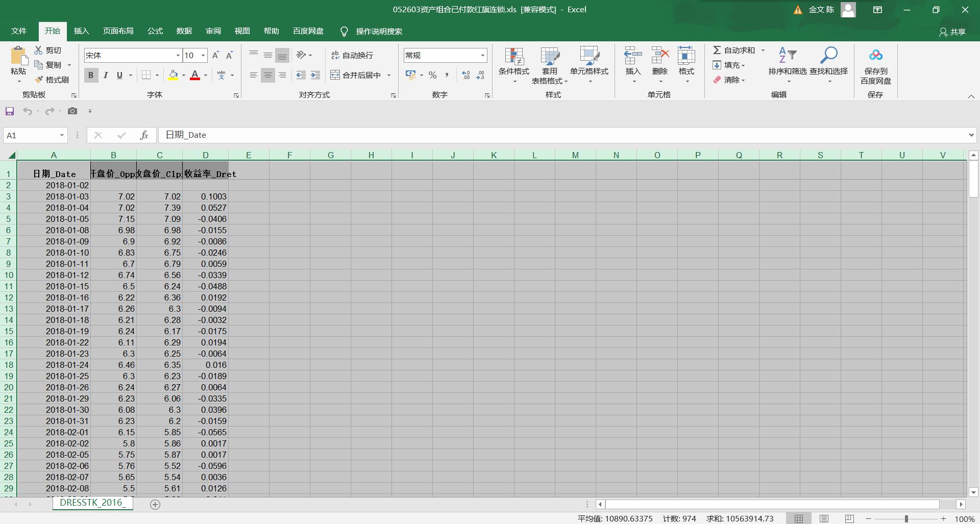
Task: Switch to the Page Layout (页面布局) tab
Action: (x=118, y=31)
